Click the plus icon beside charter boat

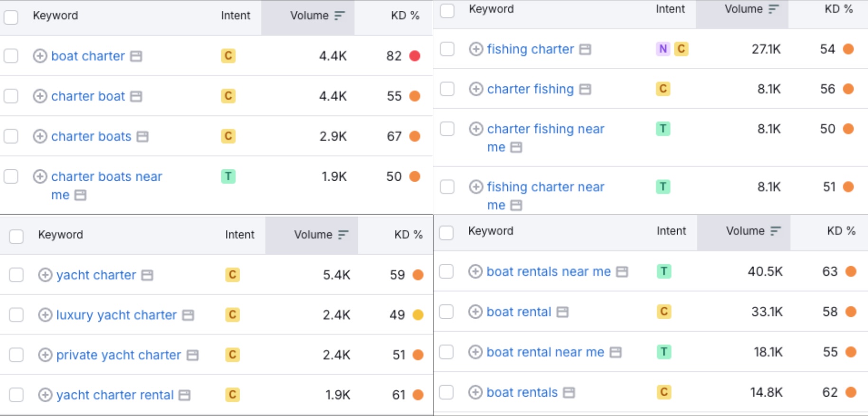coord(40,96)
